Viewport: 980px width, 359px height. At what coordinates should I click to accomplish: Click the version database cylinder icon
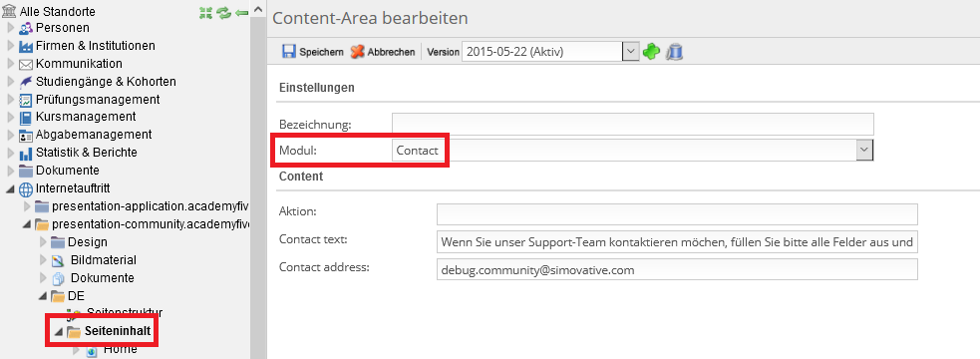[674, 52]
